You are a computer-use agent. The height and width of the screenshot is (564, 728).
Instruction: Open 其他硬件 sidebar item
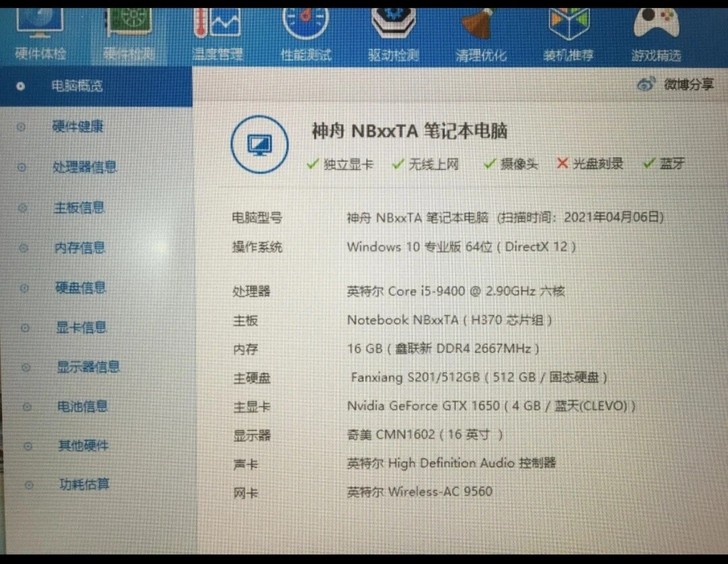coord(83,446)
